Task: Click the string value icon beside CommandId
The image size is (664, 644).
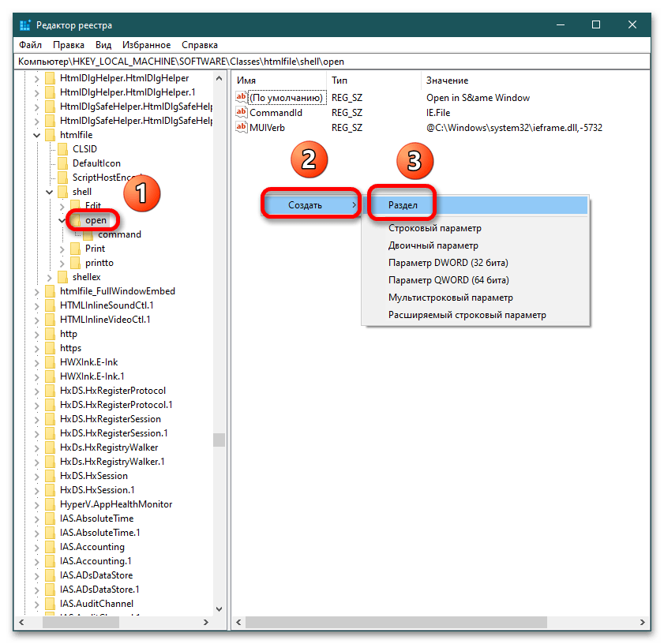Action: 242,113
